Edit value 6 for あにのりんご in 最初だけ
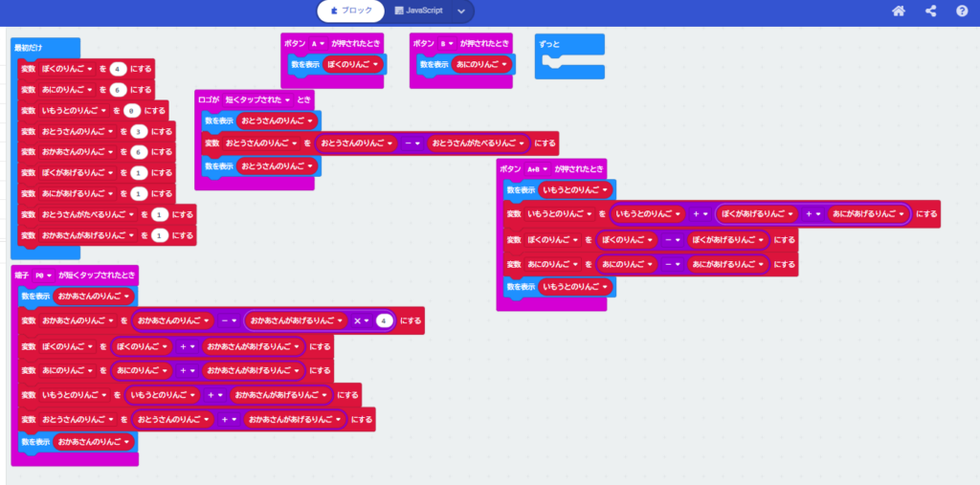 click(x=118, y=90)
